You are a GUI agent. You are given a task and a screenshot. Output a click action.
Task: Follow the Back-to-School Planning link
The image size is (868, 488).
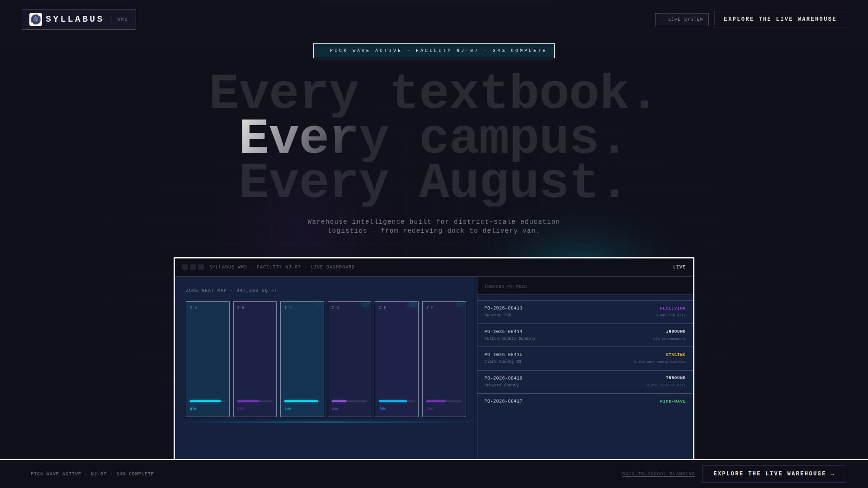click(658, 474)
